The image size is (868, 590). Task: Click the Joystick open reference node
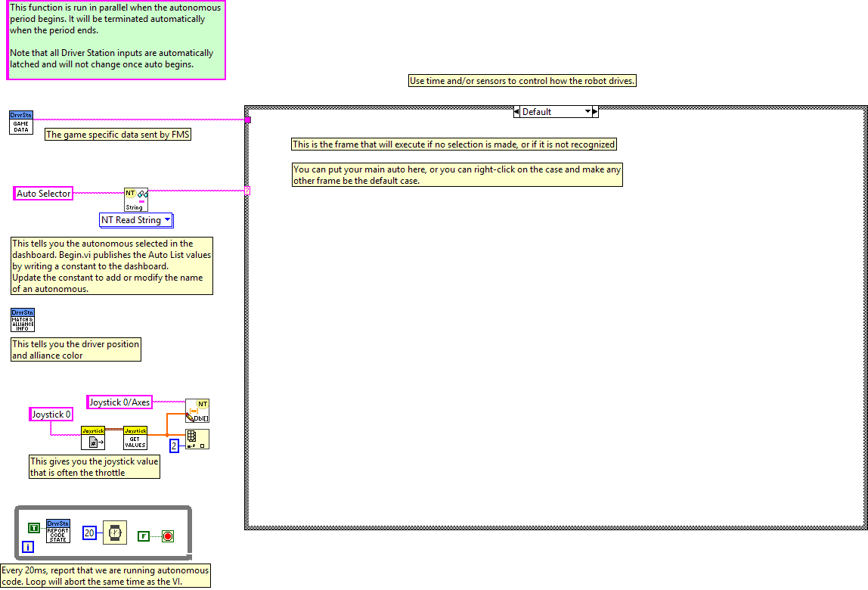pyautogui.click(x=93, y=438)
